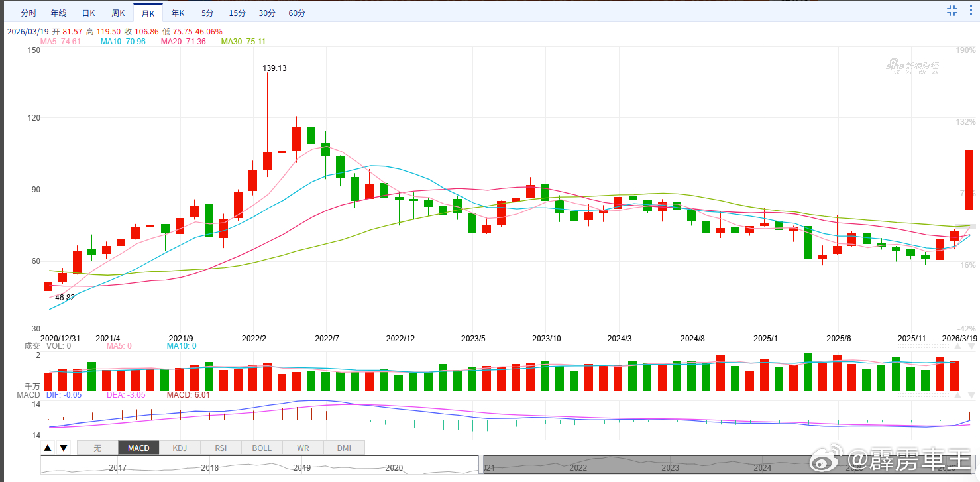Switch indicator to KDJ
Viewport: 980px width, 482px height.
coord(180,448)
